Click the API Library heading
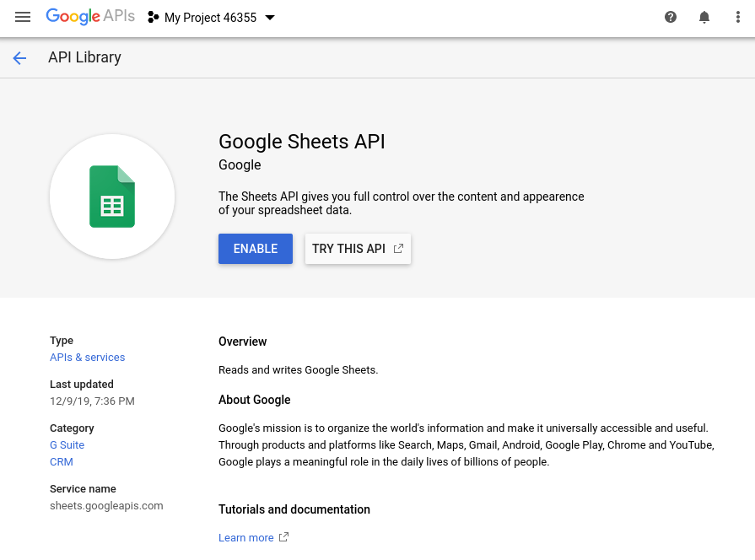The height and width of the screenshot is (560, 755). click(84, 57)
